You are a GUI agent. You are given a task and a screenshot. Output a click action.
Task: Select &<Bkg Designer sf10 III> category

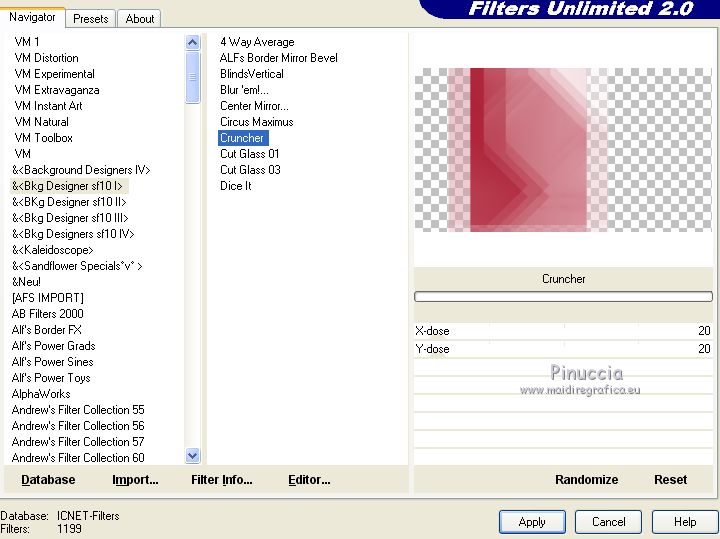click(x=70, y=218)
